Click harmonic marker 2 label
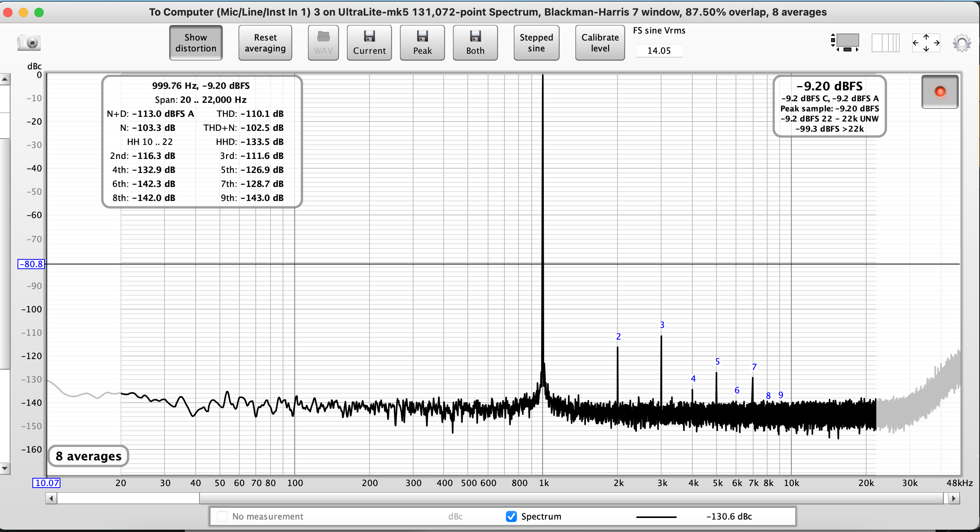Image resolution: width=980 pixels, height=532 pixels. click(618, 336)
